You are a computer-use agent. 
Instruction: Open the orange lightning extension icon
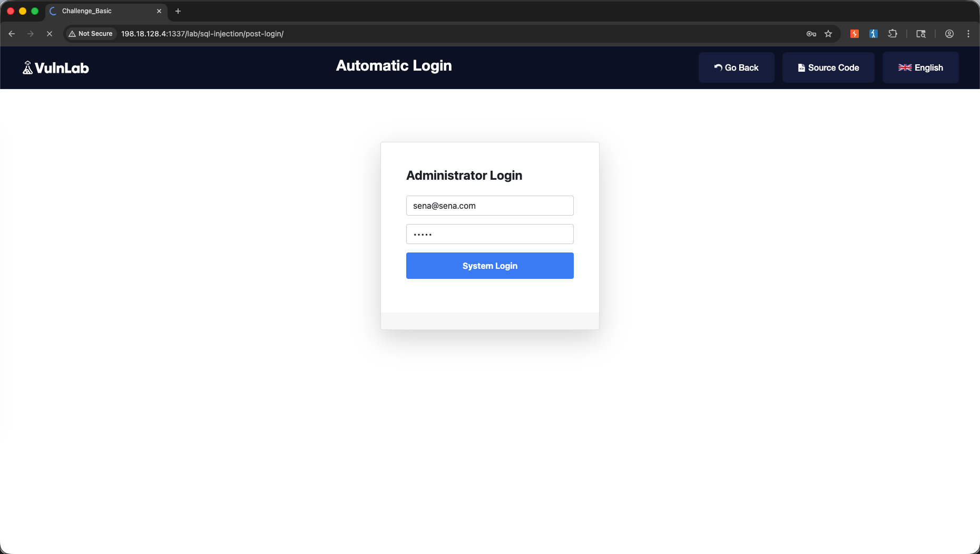(855, 34)
